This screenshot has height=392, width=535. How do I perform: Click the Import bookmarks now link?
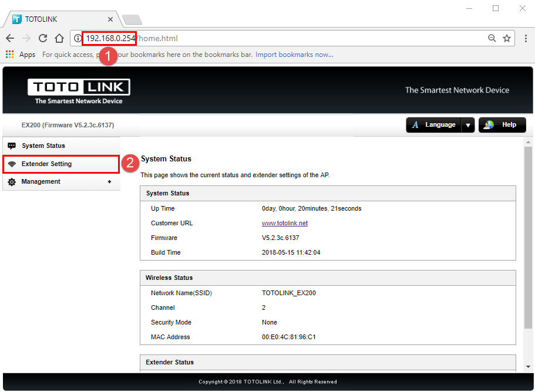coord(294,55)
